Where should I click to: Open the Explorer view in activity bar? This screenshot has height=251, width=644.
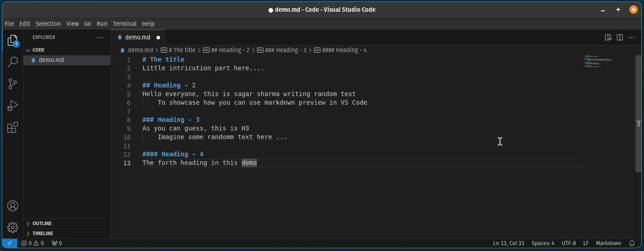pos(13,41)
